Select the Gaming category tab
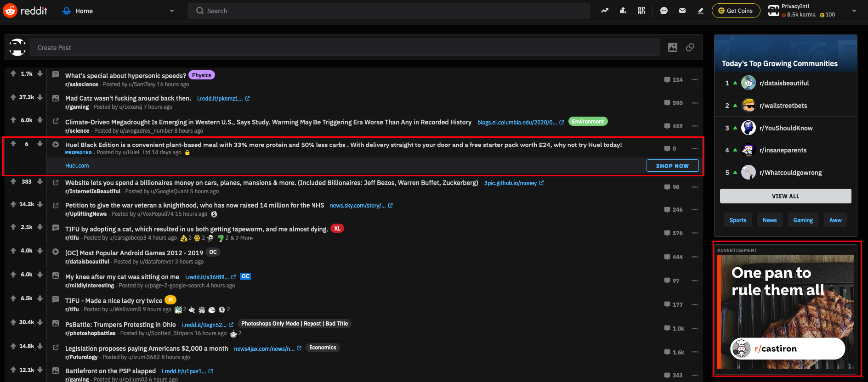 click(x=803, y=220)
